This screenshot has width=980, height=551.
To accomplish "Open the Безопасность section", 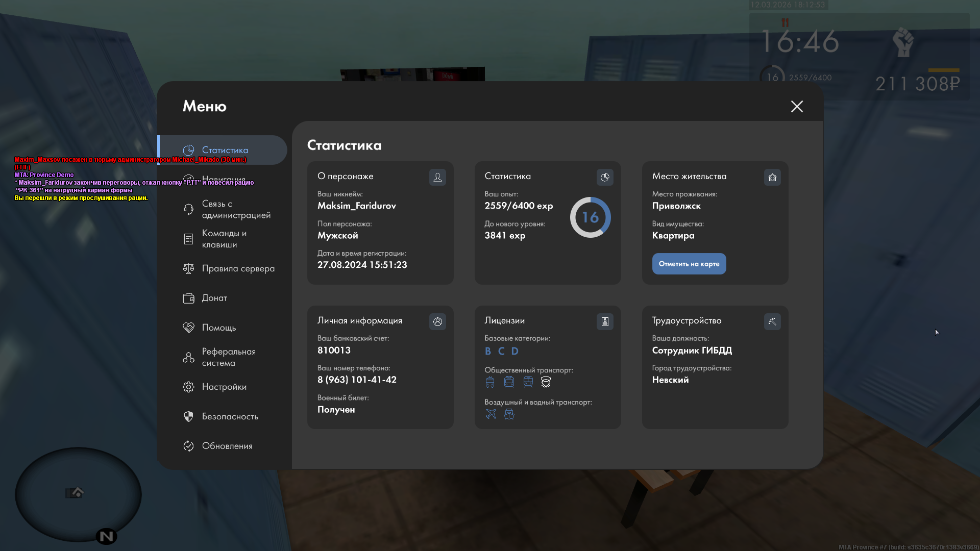I will (x=230, y=416).
